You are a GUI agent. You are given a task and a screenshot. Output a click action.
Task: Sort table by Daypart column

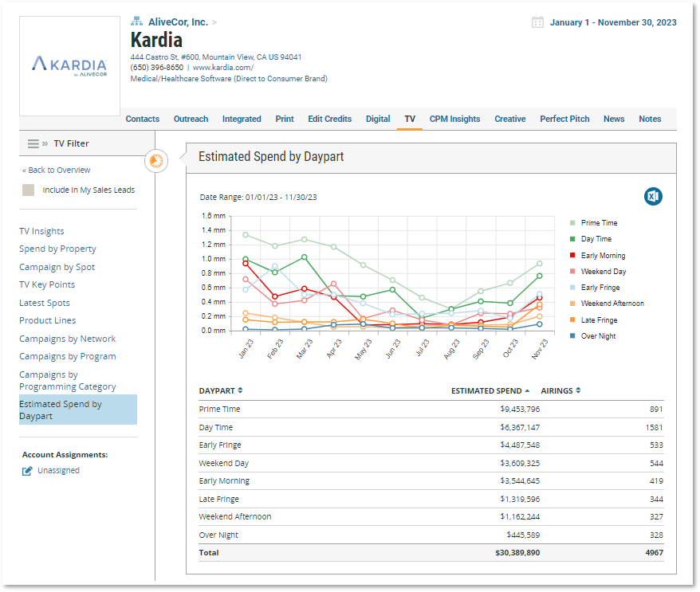click(x=221, y=390)
